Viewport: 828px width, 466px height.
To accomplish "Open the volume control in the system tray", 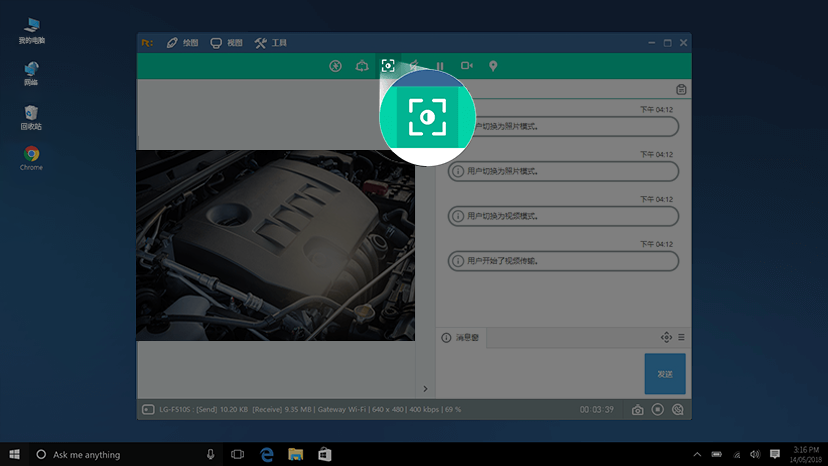I will tap(755, 454).
